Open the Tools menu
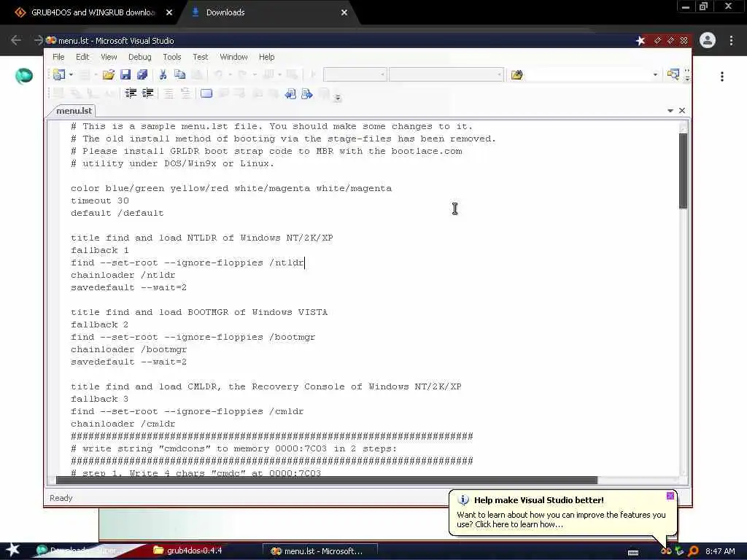The height and width of the screenshot is (560, 747). 172,57
